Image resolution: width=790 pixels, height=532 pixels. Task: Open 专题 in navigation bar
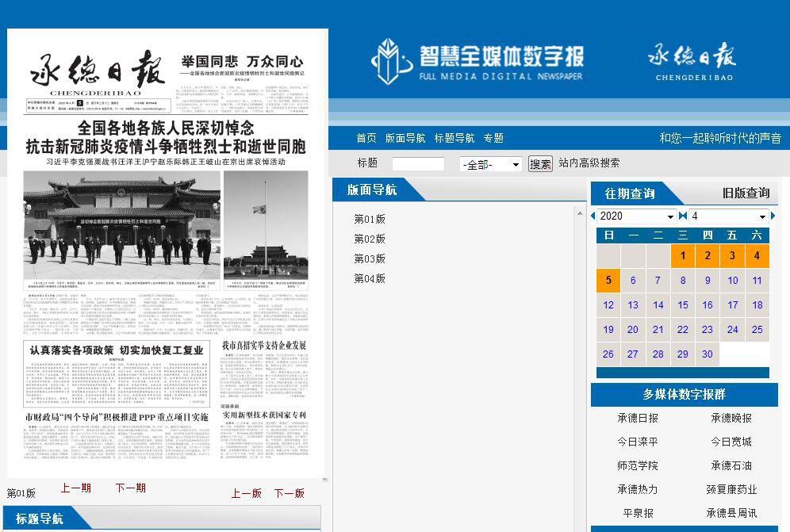pos(493,137)
